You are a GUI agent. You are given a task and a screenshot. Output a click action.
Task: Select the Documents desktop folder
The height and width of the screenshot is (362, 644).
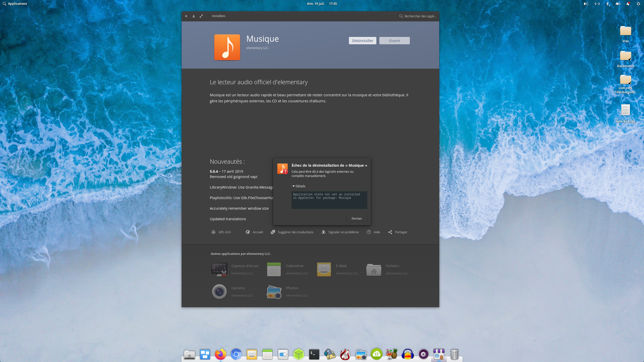(625, 59)
